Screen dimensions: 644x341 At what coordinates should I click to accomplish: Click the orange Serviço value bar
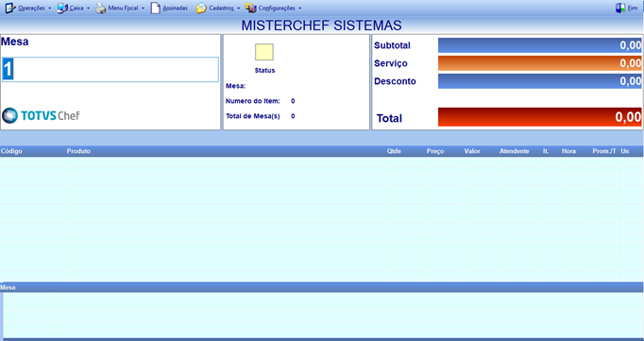click(540, 63)
